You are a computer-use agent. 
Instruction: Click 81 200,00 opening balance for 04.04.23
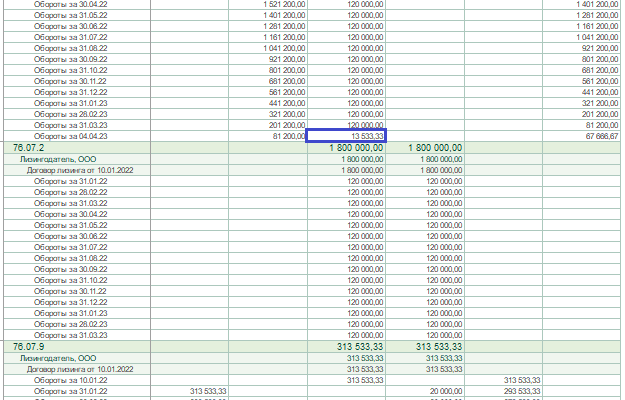click(x=289, y=136)
